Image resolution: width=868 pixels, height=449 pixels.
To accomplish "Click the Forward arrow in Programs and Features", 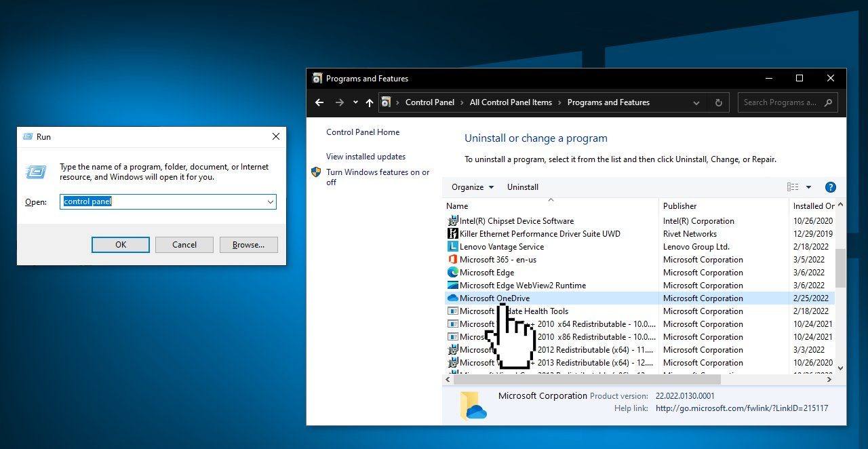I will pos(340,102).
